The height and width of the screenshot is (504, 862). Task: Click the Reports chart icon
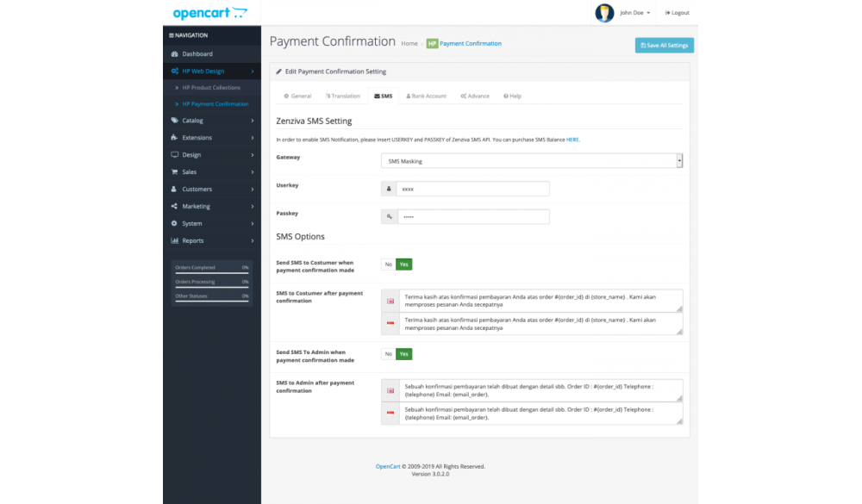pos(175,241)
